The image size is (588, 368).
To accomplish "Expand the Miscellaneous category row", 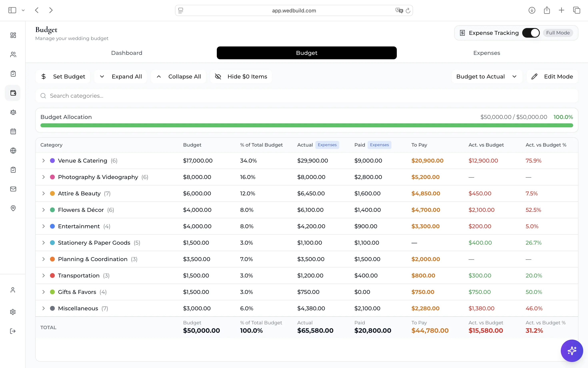I will (x=44, y=308).
